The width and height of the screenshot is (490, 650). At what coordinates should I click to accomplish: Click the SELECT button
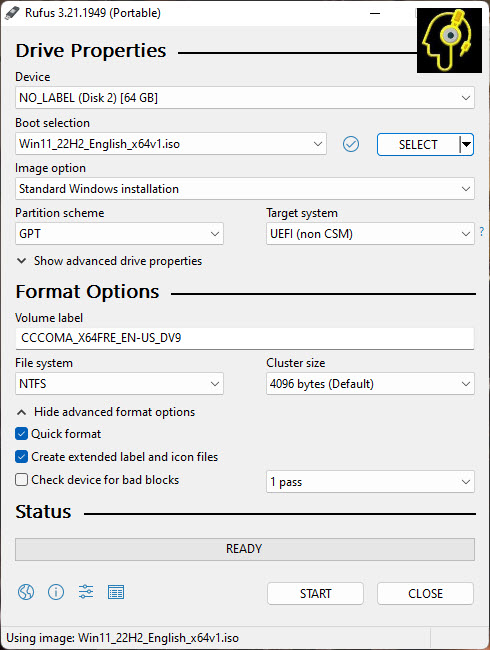pos(418,144)
